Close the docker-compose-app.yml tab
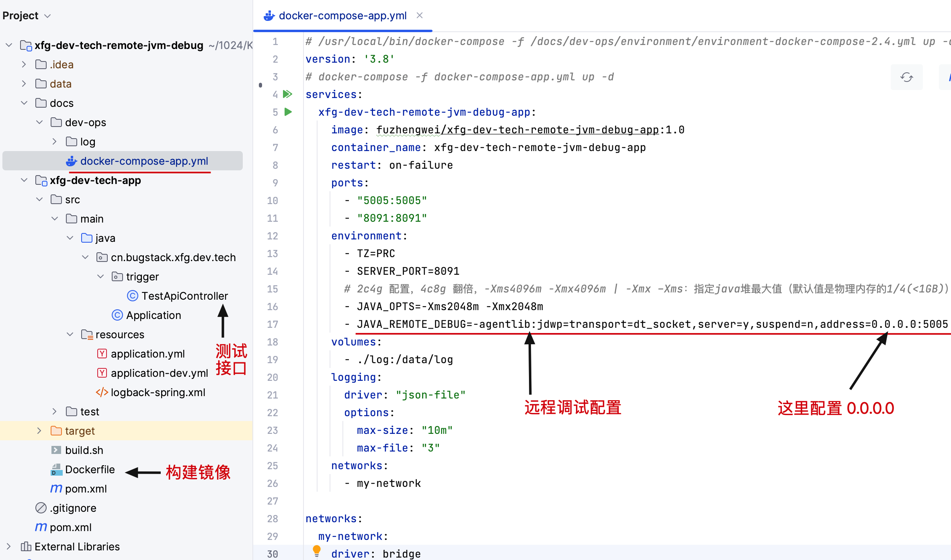The image size is (951, 560). (x=420, y=15)
